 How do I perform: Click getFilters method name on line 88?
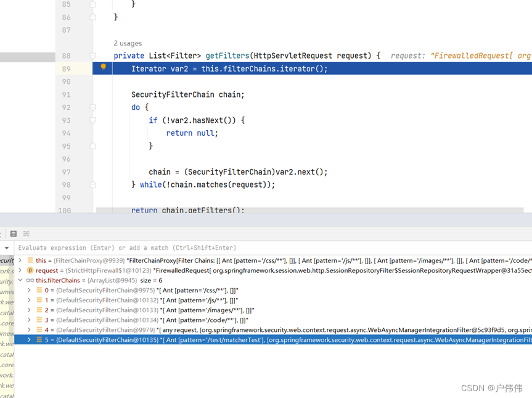tap(227, 56)
